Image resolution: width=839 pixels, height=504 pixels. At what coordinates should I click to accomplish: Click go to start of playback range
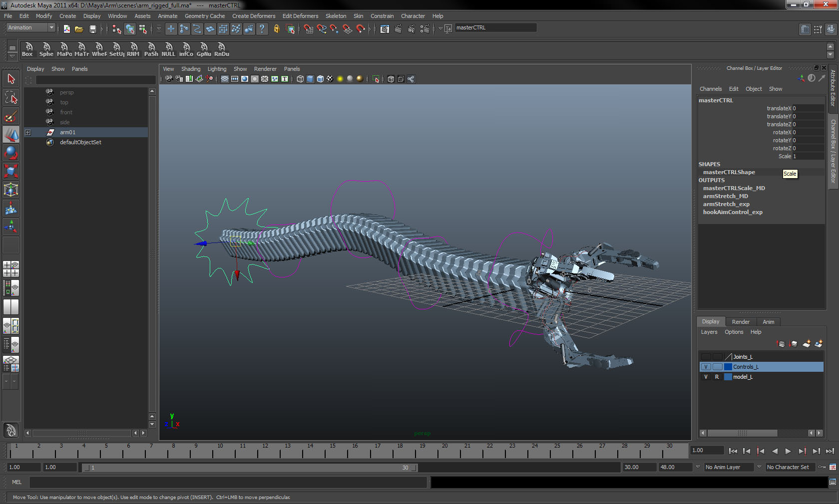(x=733, y=451)
